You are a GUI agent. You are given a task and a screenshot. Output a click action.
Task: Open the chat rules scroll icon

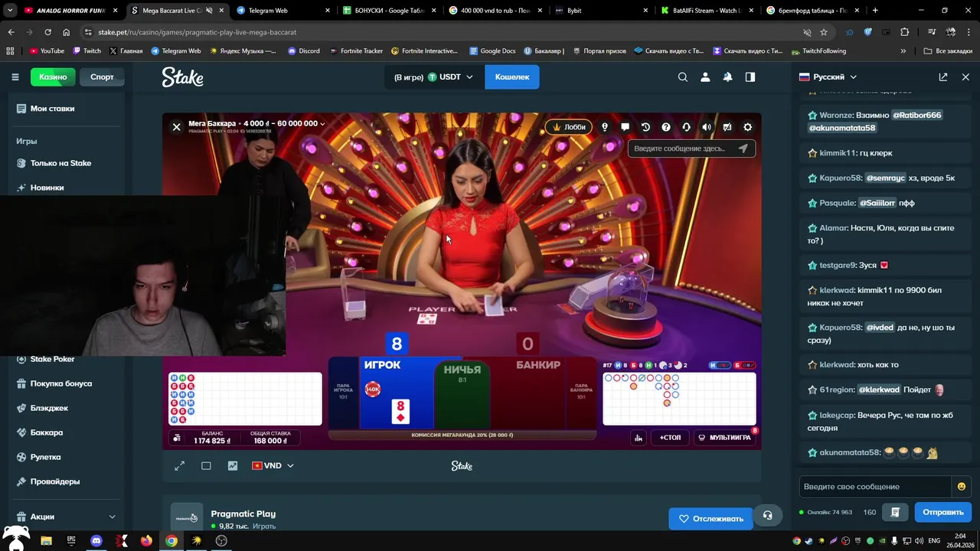(x=894, y=512)
